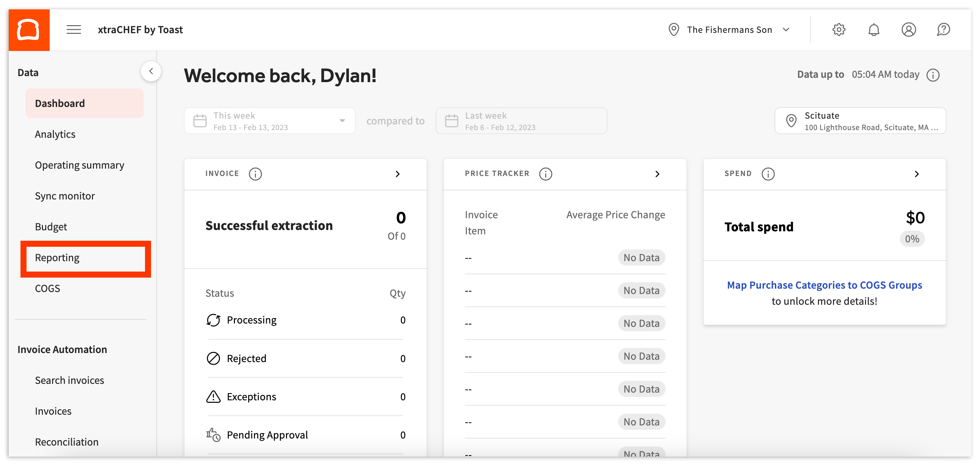Viewport: 980px width, 466px height.
Task: Collapse the left sidebar with arrow
Action: coord(151,71)
